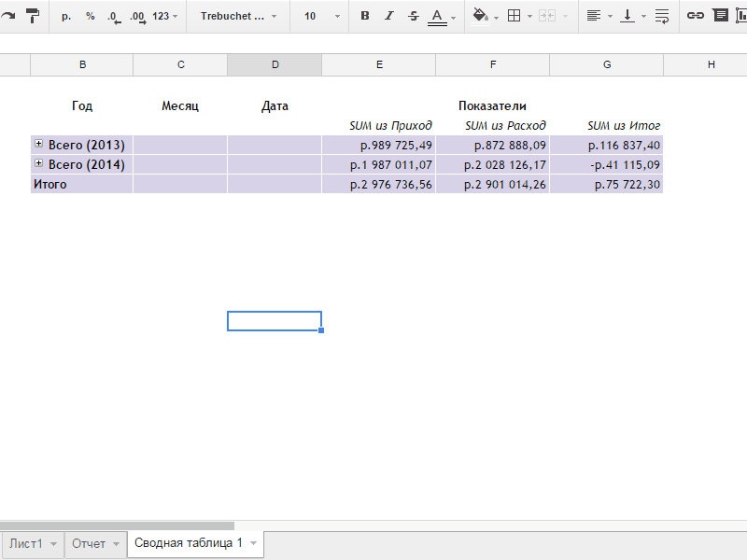Click the insert link icon
747x560 pixels.
(695, 16)
